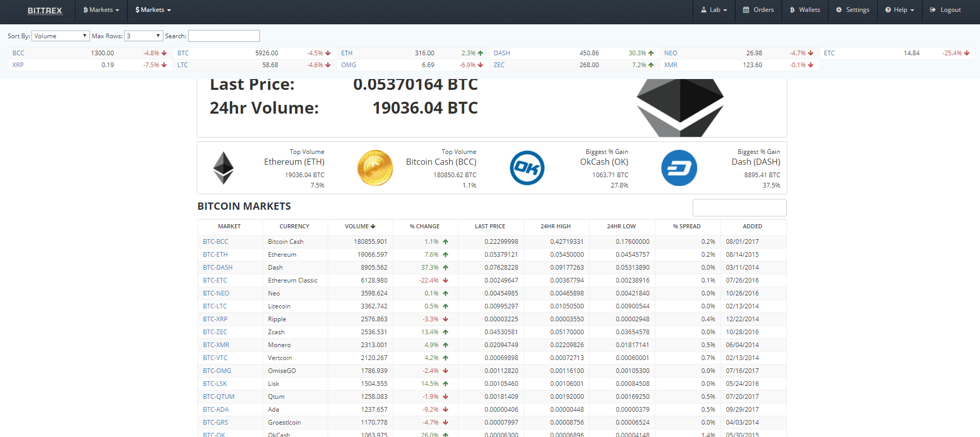The width and height of the screenshot is (980, 437).
Task: Open the BTC-BCC market link
Action: [216, 242]
